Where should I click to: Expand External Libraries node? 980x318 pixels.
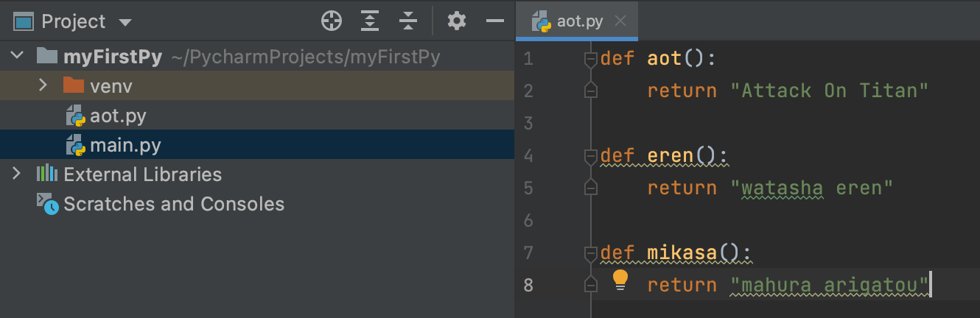pos(17,174)
